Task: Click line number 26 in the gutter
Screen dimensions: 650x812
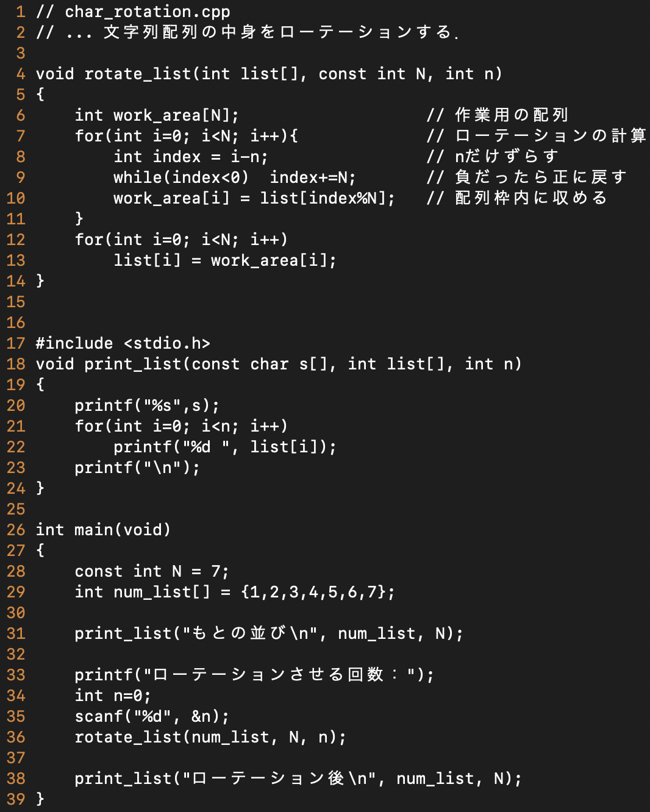Action: coord(16,530)
